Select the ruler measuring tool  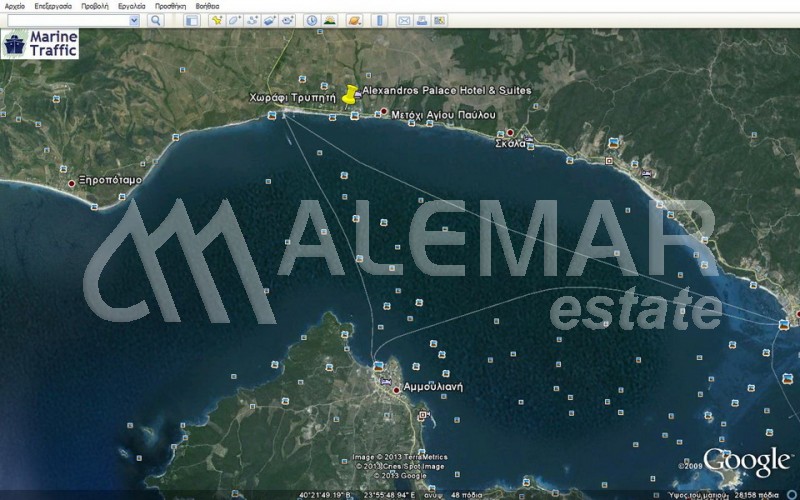[379, 20]
